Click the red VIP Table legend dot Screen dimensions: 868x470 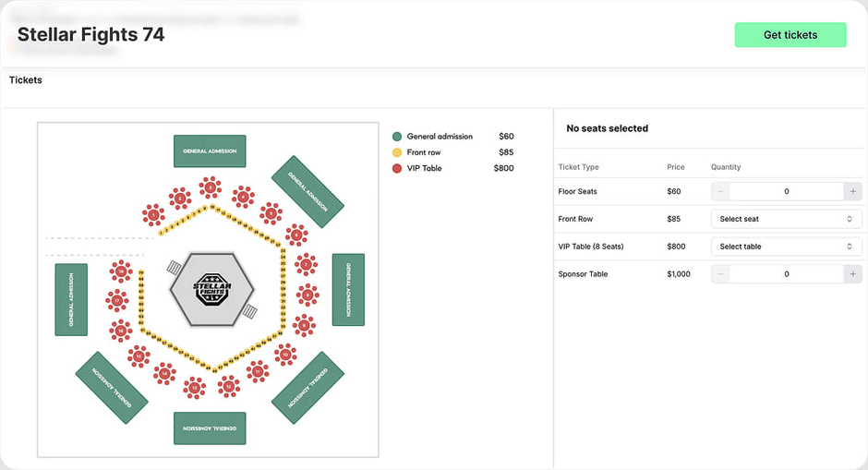coord(397,169)
